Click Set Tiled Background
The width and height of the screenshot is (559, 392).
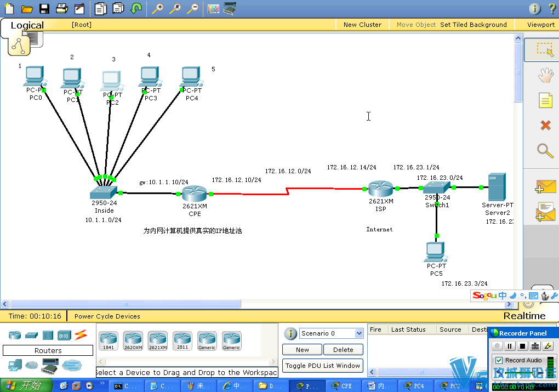[x=473, y=25]
